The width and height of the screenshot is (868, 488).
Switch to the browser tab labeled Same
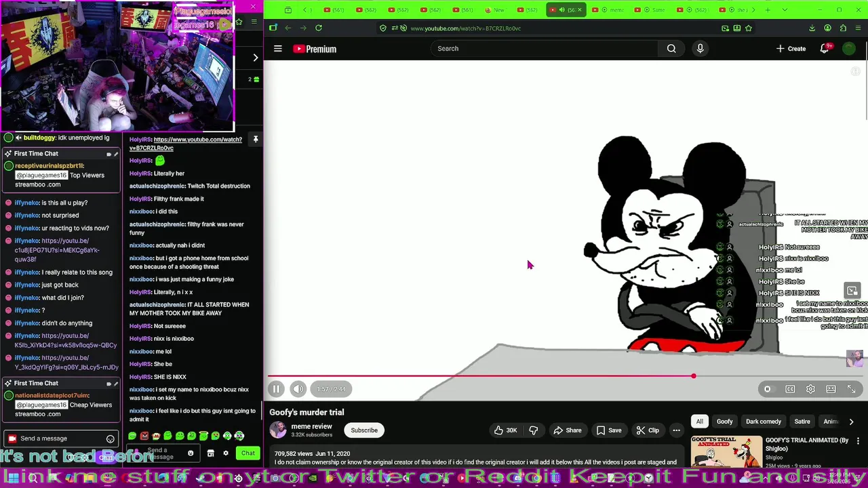[652, 9]
